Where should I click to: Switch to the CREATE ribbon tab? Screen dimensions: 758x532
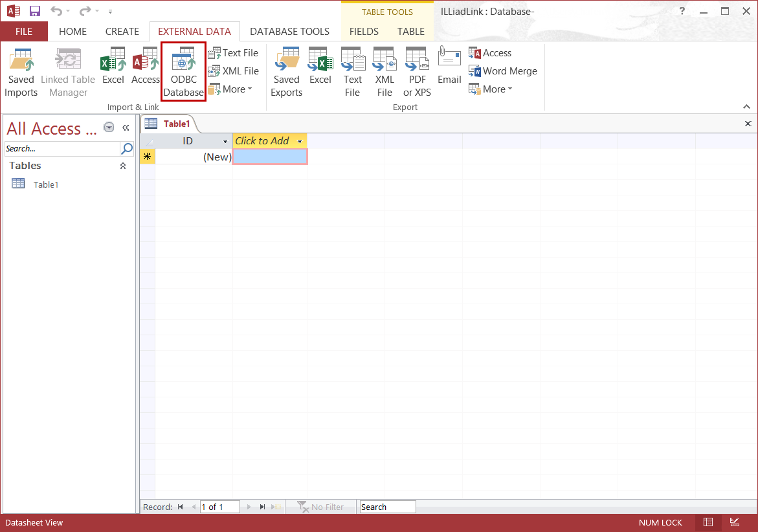click(122, 31)
